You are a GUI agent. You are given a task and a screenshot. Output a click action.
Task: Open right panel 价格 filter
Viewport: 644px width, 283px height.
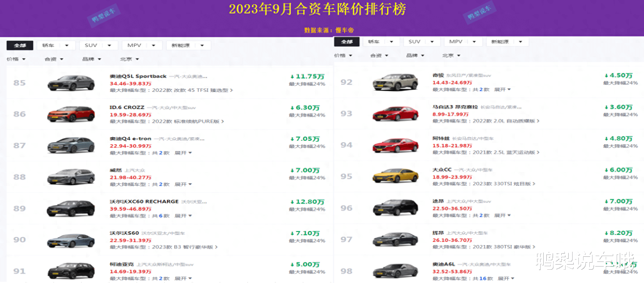click(343, 56)
